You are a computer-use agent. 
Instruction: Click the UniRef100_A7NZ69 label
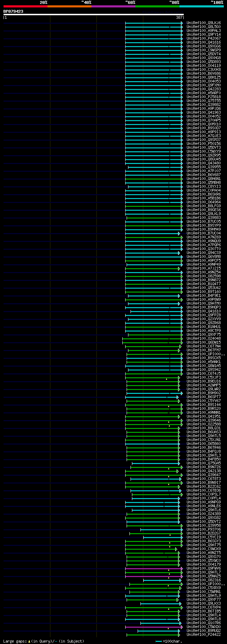pyautogui.click(x=204, y=237)
